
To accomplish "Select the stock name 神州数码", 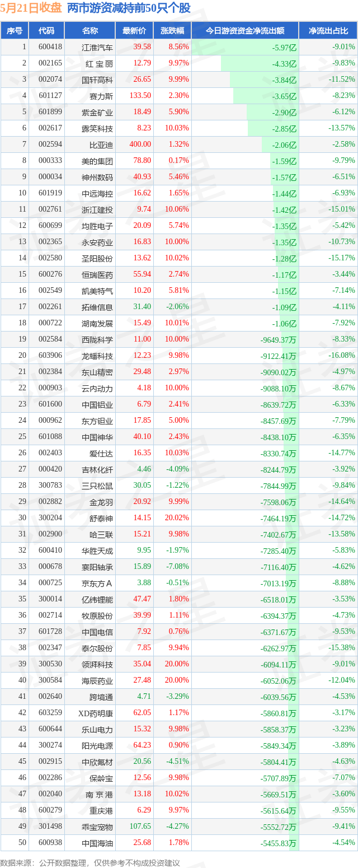I will [97, 177].
